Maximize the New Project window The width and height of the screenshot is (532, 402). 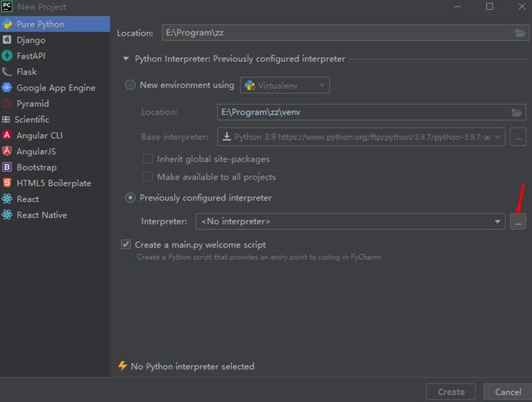490,6
